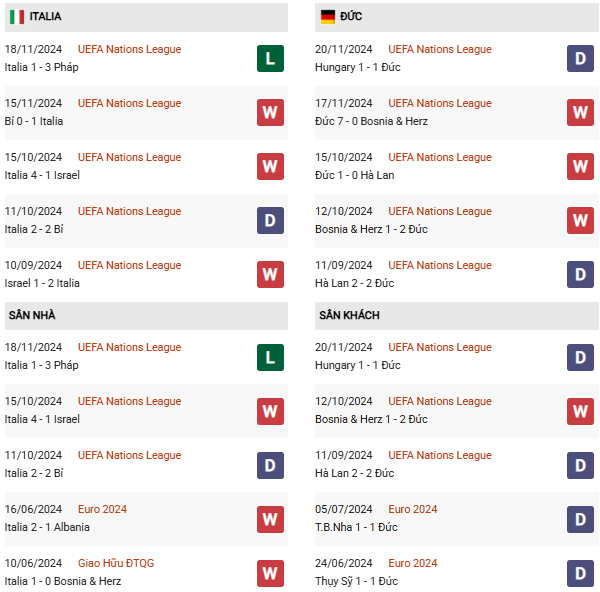Viewport: 600px width, 592px height.
Task: Click W badge for Bosnia & Herz 1 - 2 Đức under ĐỨC header
Action: tap(580, 220)
